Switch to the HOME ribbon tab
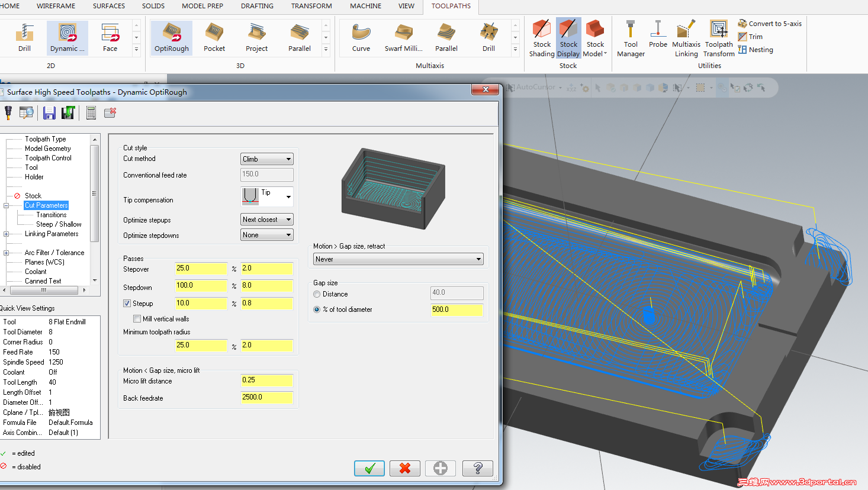 [9, 6]
